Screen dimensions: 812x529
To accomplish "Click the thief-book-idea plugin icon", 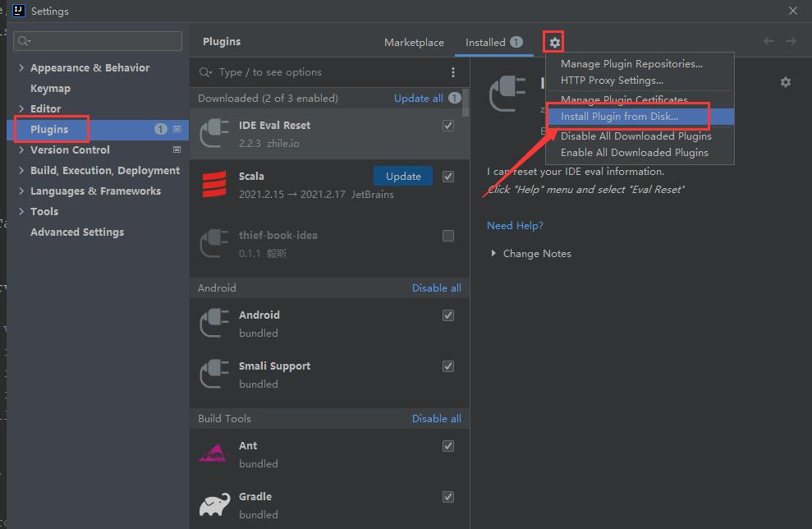I will coord(213,243).
